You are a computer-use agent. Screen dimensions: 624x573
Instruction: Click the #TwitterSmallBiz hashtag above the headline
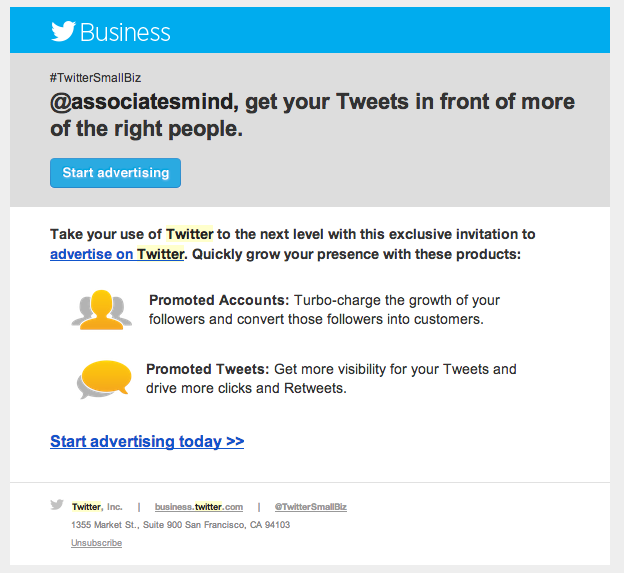(x=101, y=77)
